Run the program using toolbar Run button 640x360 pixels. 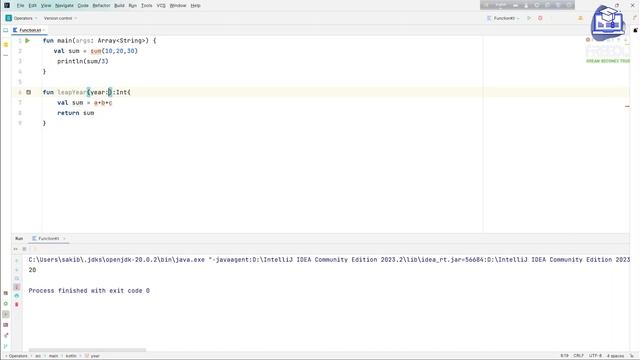(x=529, y=18)
